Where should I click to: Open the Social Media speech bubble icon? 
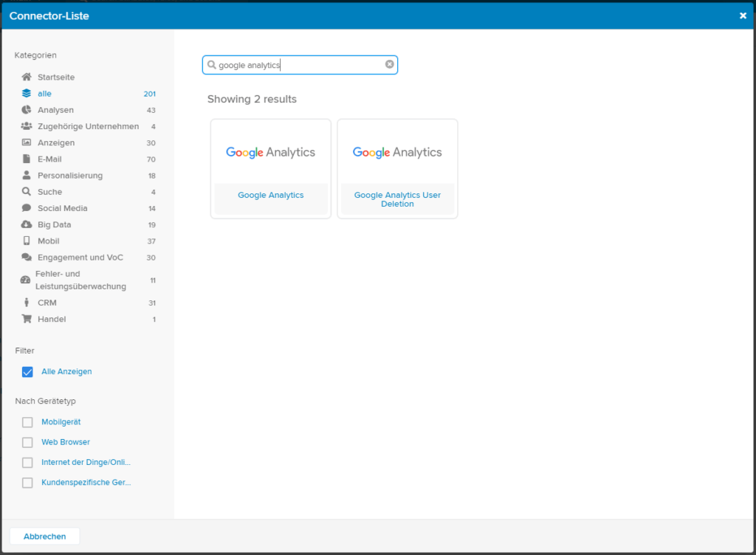click(27, 208)
